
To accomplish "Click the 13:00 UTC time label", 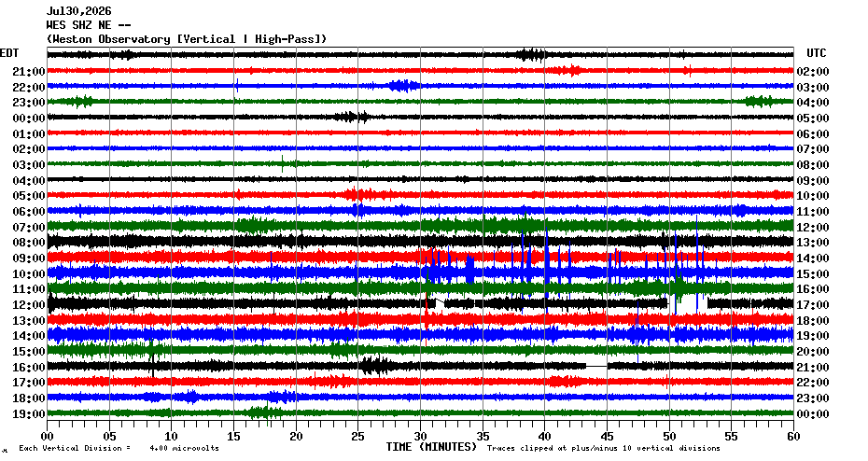I will [813, 243].
